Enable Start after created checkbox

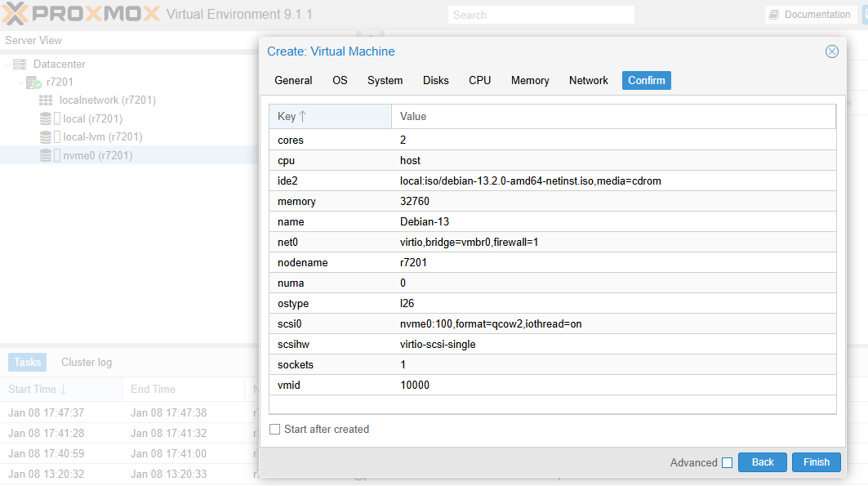point(275,430)
